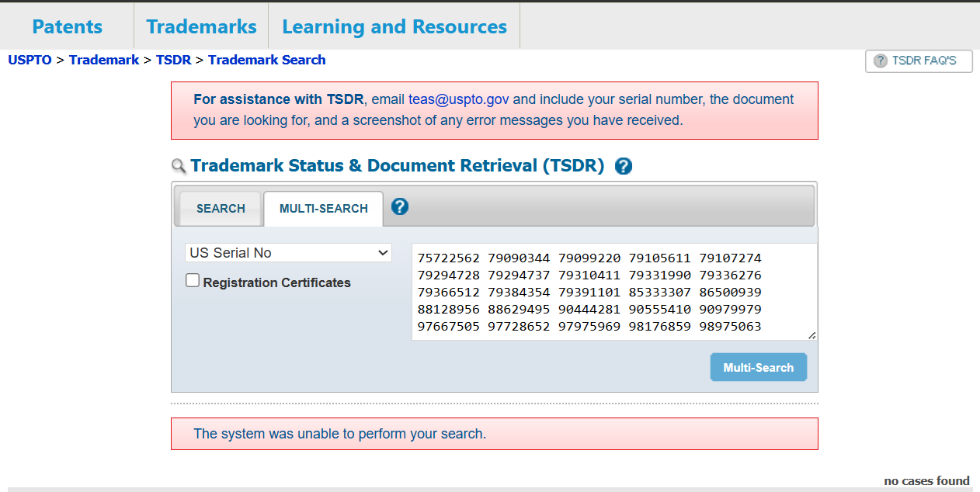Go to USPTO in the breadcrumb
The image size is (980, 492).
(30, 60)
